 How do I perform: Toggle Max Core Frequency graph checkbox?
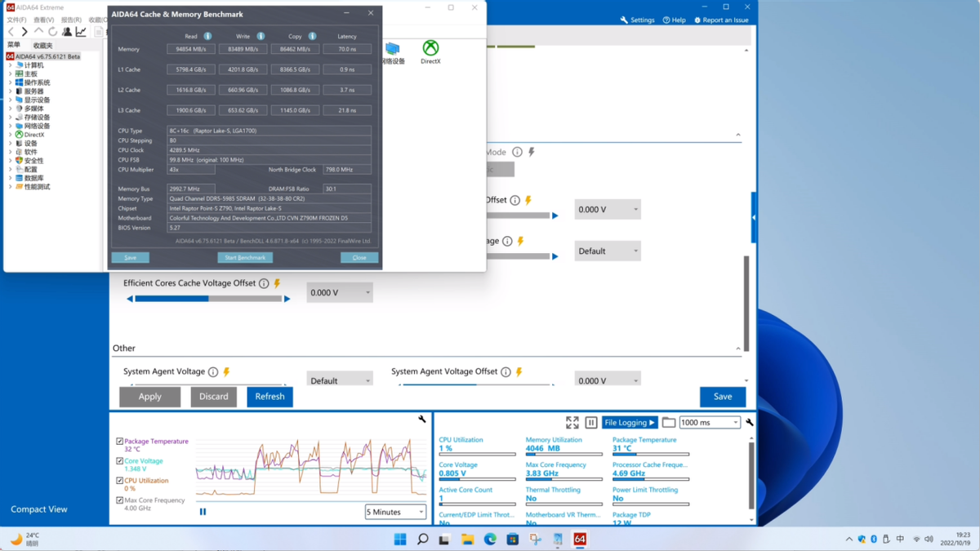click(x=119, y=500)
